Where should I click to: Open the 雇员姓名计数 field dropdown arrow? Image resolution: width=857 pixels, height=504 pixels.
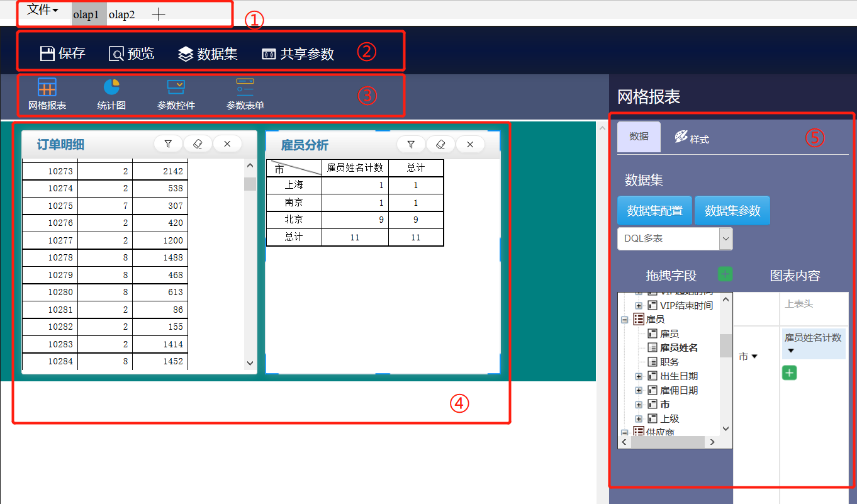791,351
